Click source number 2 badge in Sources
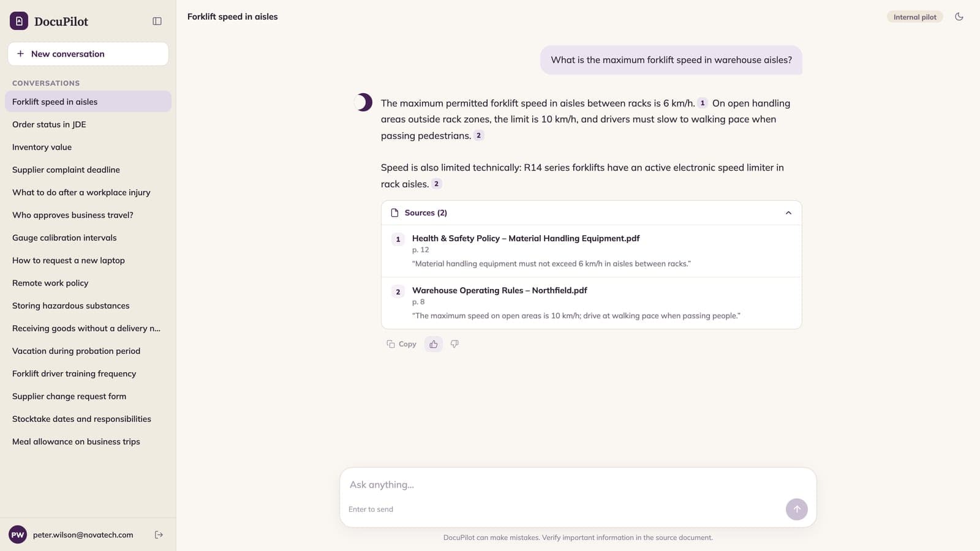 pyautogui.click(x=398, y=292)
